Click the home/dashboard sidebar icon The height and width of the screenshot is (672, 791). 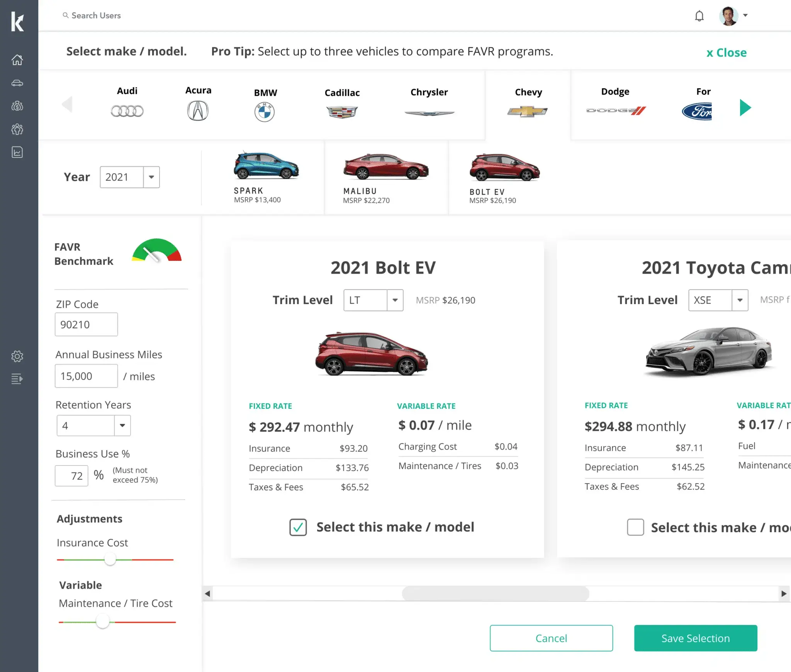pyautogui.click(x=18, y=59)
